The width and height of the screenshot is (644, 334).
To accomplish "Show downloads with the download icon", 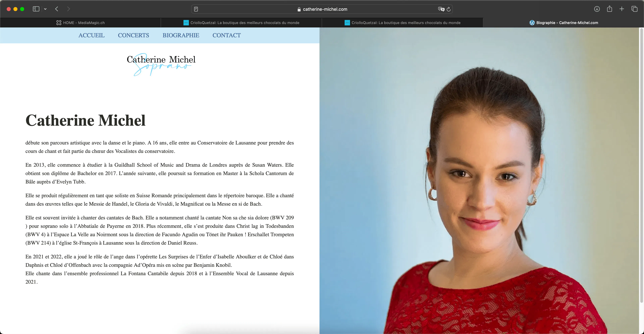I will pos(597,9).
